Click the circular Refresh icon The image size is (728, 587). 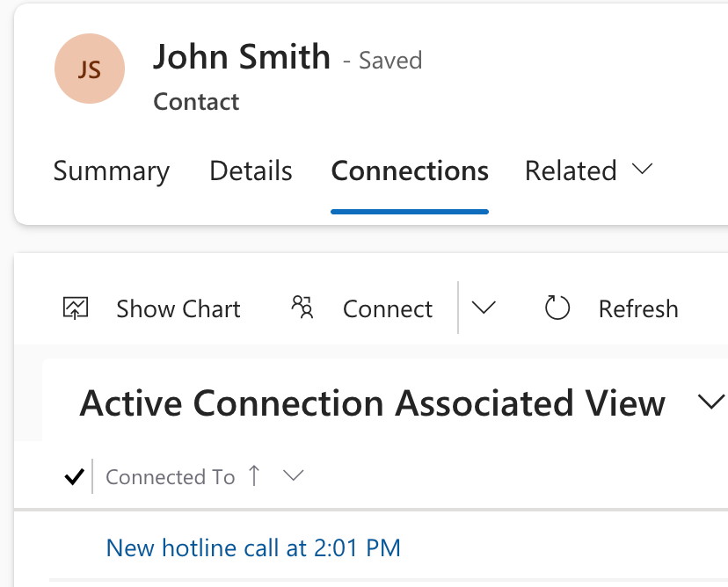pos(557,308)
